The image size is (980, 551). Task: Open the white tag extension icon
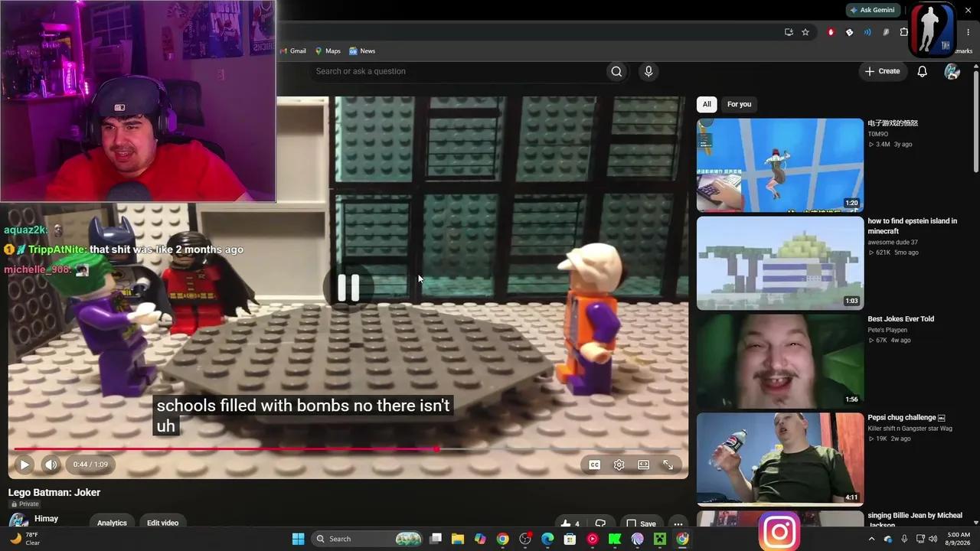(x=849, y=32)
